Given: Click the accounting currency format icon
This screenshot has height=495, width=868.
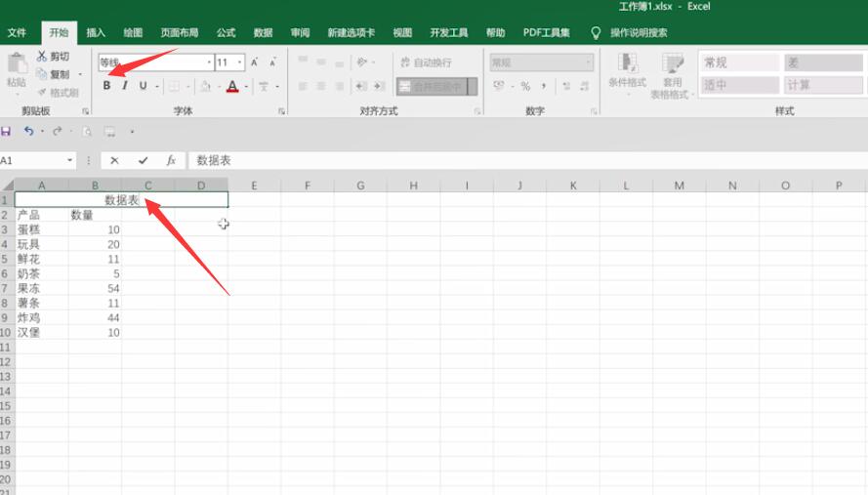Looking at the screenshot, I should (499, 86).
